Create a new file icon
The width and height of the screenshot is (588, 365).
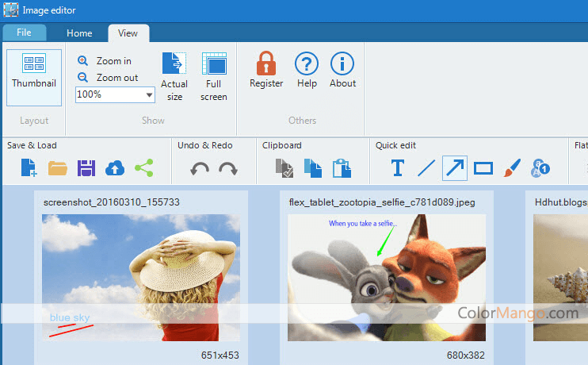(x=29, y=168)
